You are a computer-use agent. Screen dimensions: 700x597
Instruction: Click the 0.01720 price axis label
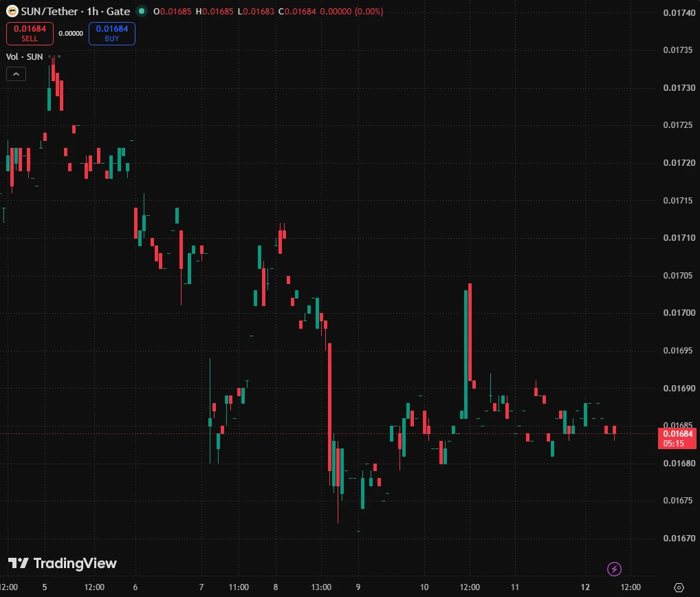pyautogui.click(x=679, y=163)
